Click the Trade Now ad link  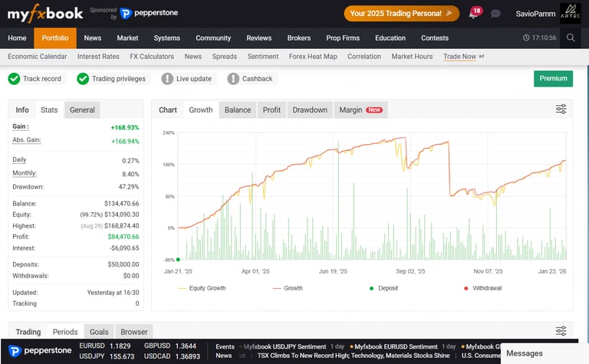coord(459,57)
